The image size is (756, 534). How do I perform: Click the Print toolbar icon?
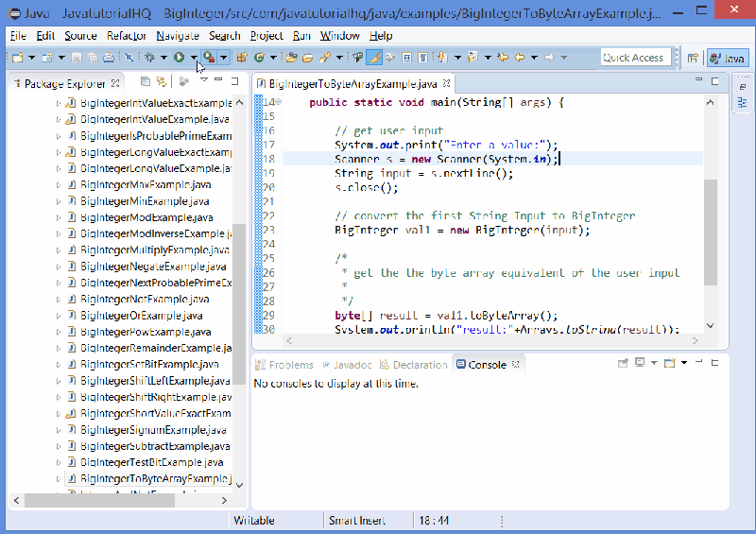pos(109,58)
